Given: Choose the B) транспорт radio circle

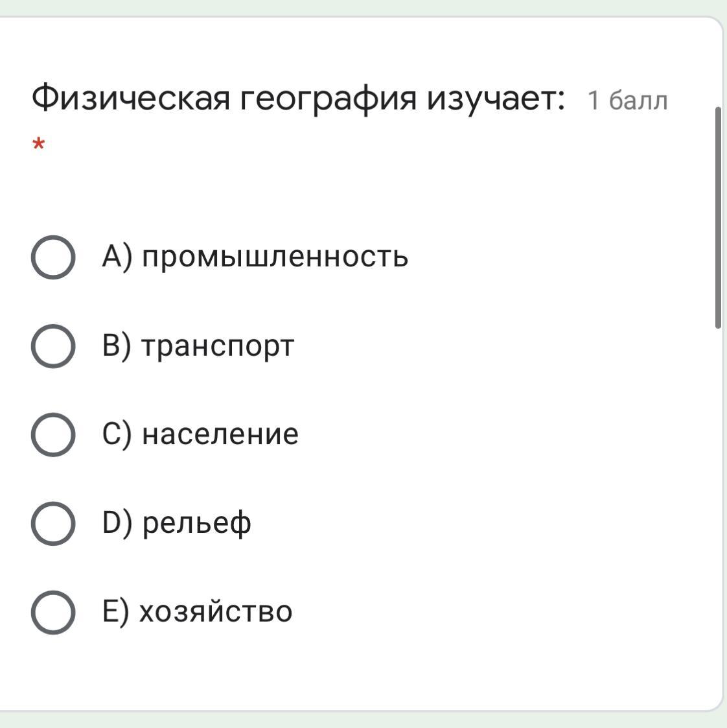Looking at the screenshot, I should [53, 346].
